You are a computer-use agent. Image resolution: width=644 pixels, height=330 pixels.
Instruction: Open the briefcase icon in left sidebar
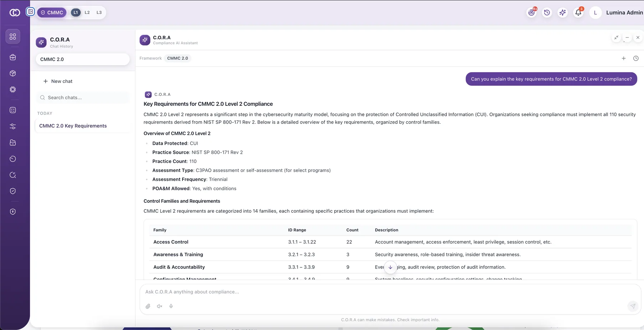click(x=13, y=57)
